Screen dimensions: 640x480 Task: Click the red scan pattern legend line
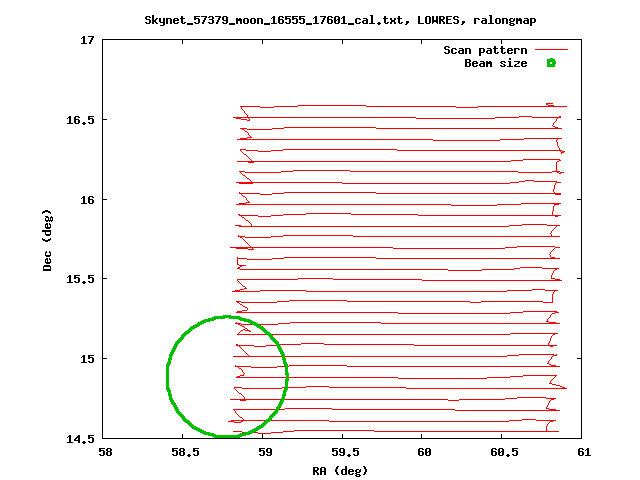(x=551, y=50)
